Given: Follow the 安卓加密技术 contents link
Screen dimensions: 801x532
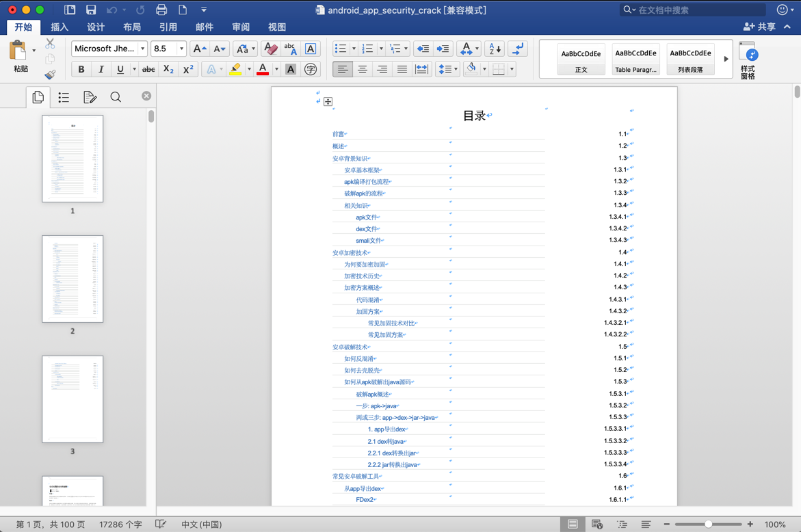Looking at the screenshot, I should tap(350, 253).
